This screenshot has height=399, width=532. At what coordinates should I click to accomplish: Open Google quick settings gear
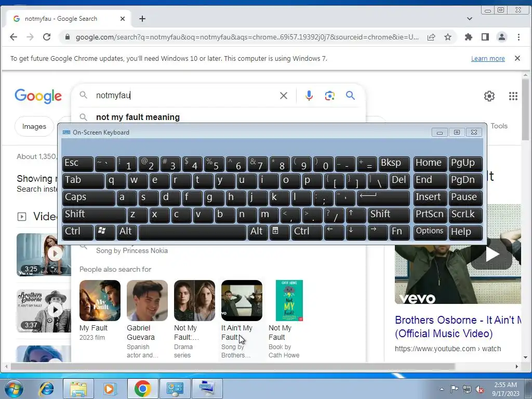coord(489,96)
